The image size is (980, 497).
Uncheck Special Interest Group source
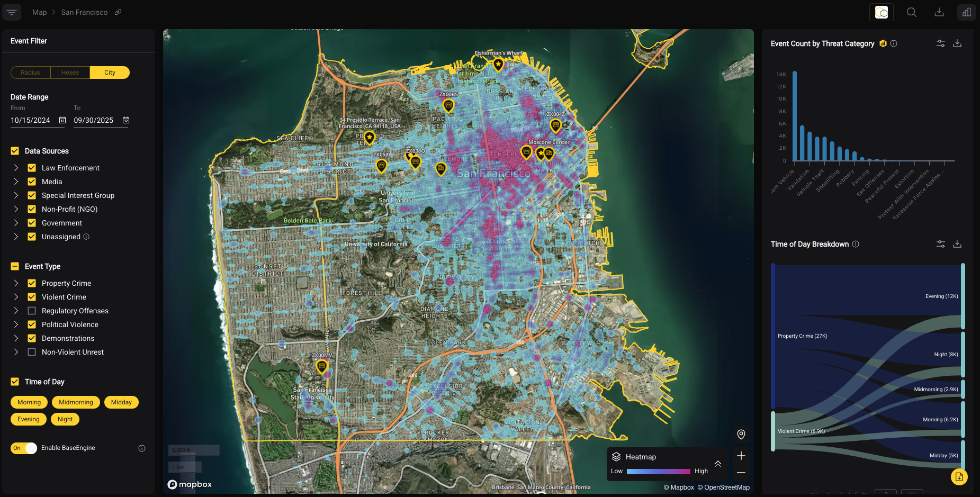click(32, 195)
